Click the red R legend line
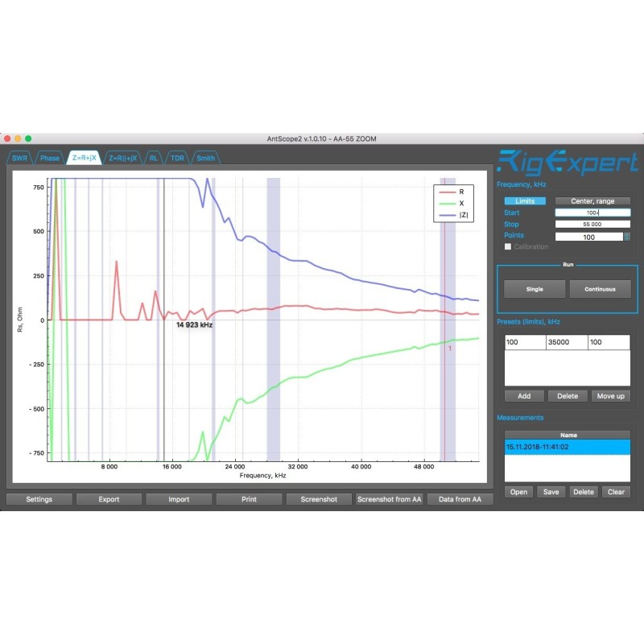This screenshot has height=644, width=644. [446, 192]
